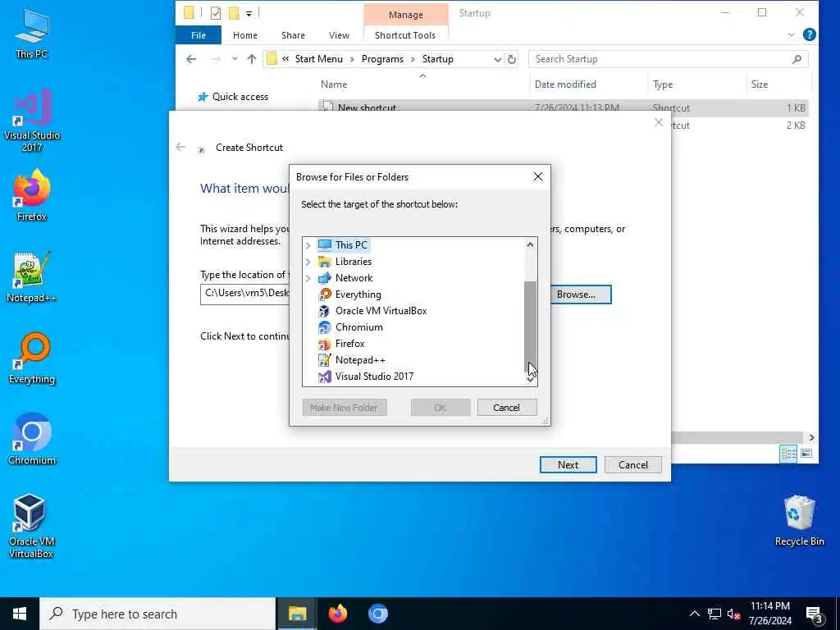Screen dimensions: 840x630
Task: Open the Shortcut Tools tab
Action: coord(405,35)
